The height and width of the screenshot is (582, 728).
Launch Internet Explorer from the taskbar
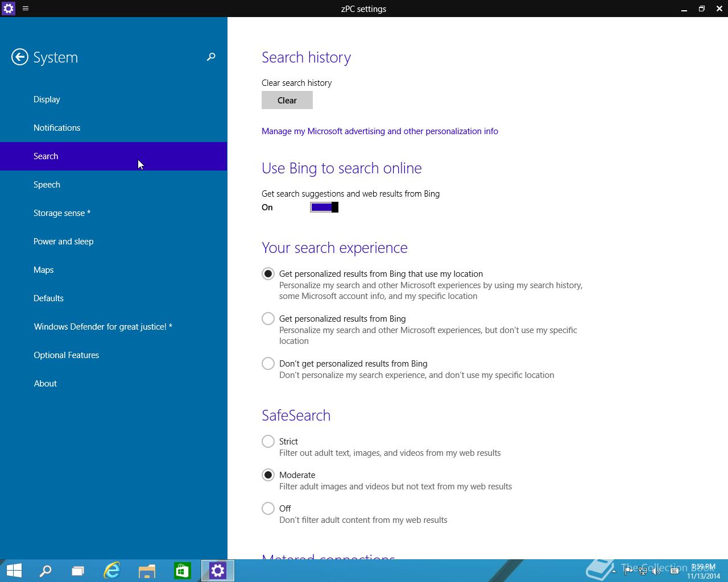112,571
